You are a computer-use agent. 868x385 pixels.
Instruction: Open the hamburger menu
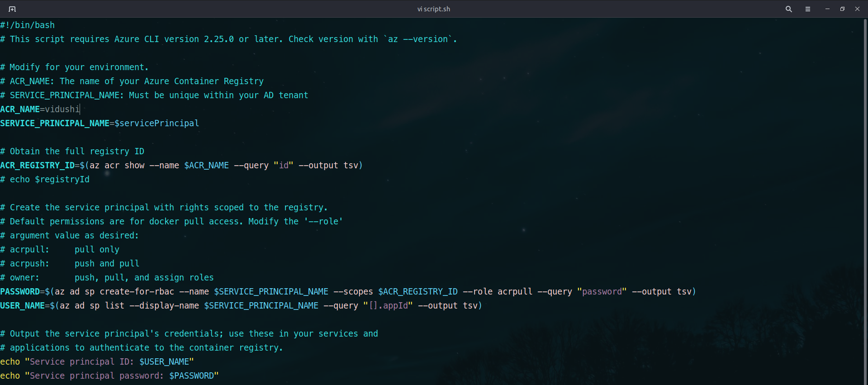[807, 9]
